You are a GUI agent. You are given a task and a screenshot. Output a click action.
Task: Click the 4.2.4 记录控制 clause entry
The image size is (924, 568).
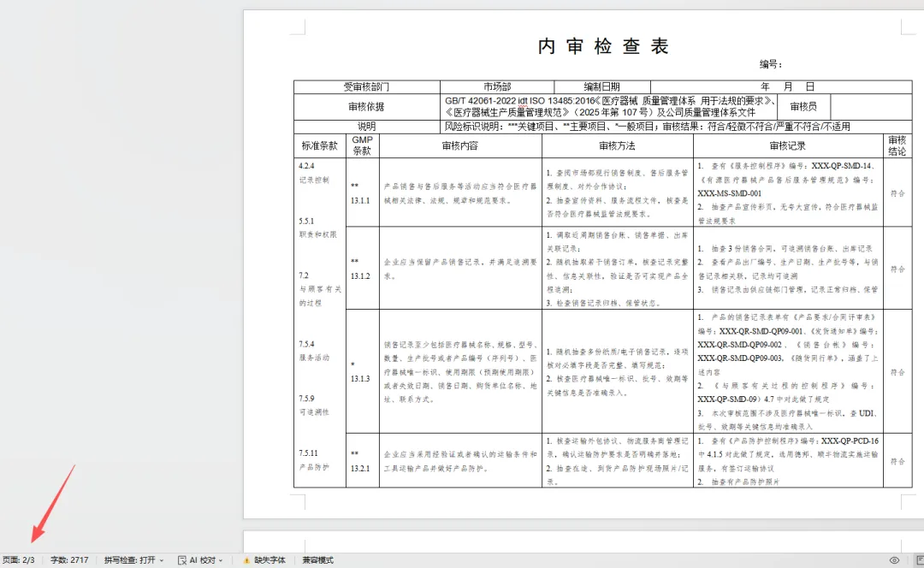point(313,173)
